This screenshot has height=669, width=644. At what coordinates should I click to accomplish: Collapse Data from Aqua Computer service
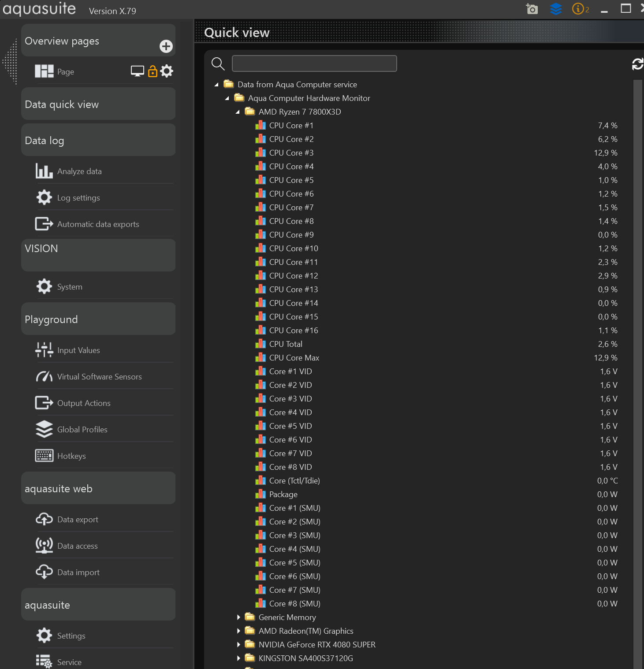216,85
